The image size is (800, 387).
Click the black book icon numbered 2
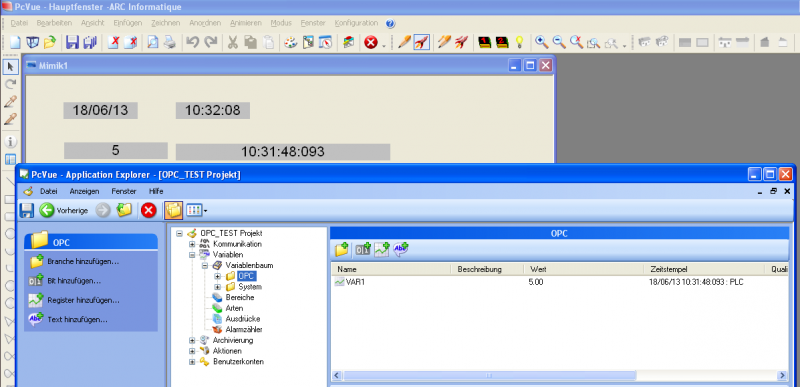pyautogui.click(x=502, y=42)
